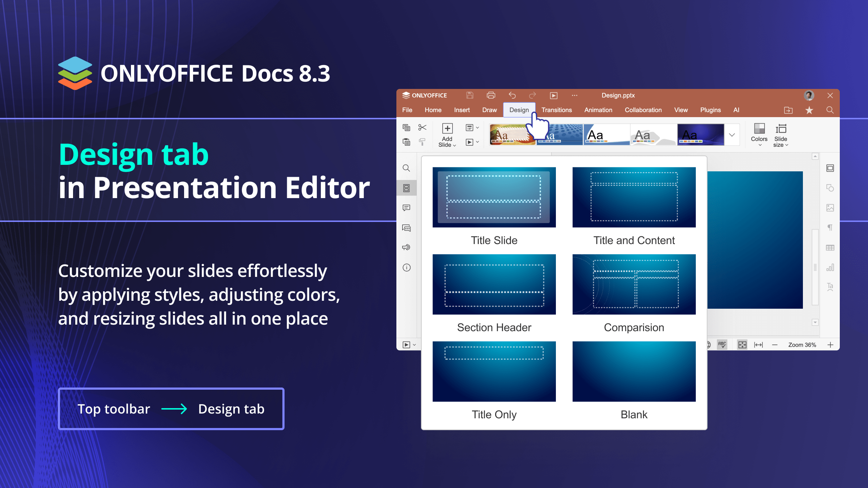Click the Save icon in title bar
Image resolution: width=868 pixels, height=488 pixels.
click(470, 95)
